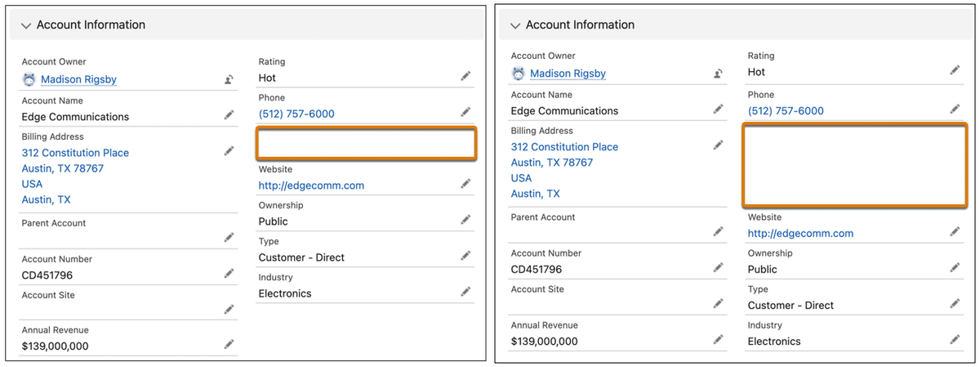The height and width of the screenshot is (367, 980).
Task: Edit Annual Revenue pencil in right panel
Action: pos(719,339)
